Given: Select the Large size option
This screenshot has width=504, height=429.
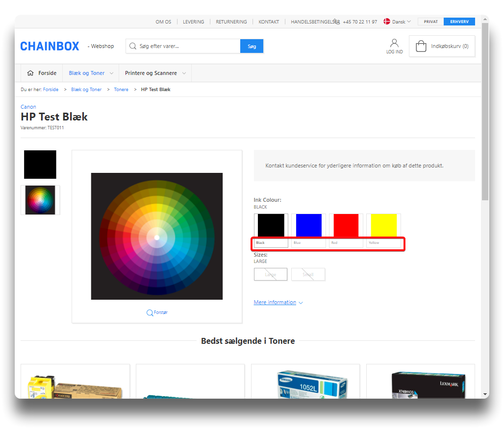Looking at the screenshot, I should 271,275.
